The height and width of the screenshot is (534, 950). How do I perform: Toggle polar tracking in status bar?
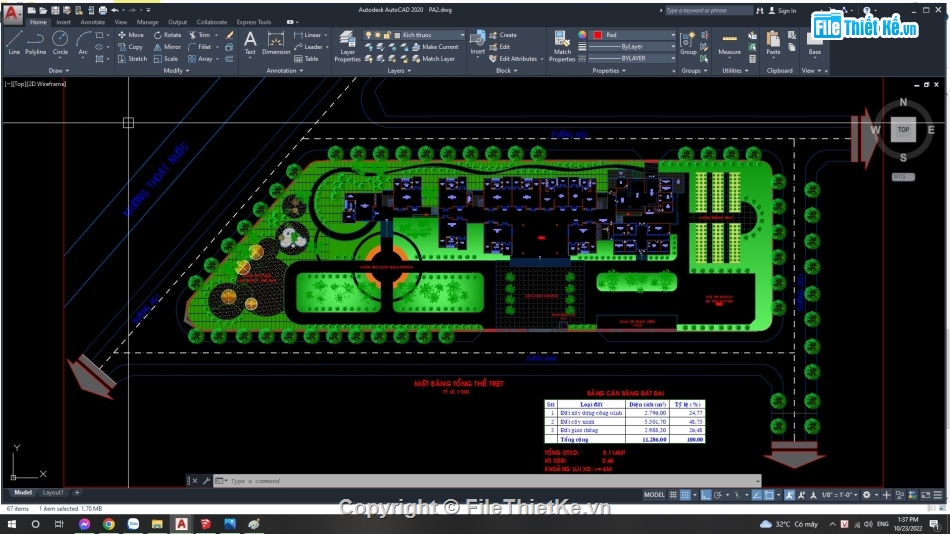718,495
